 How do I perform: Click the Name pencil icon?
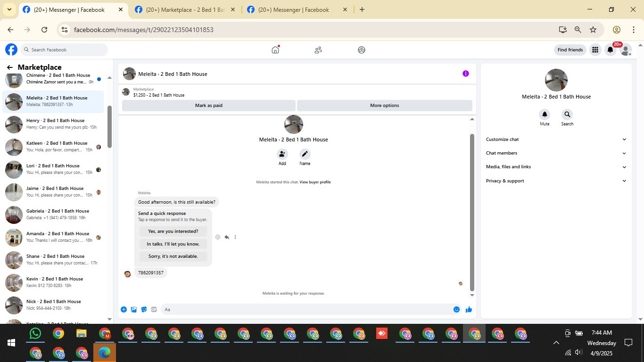(305, 154)
